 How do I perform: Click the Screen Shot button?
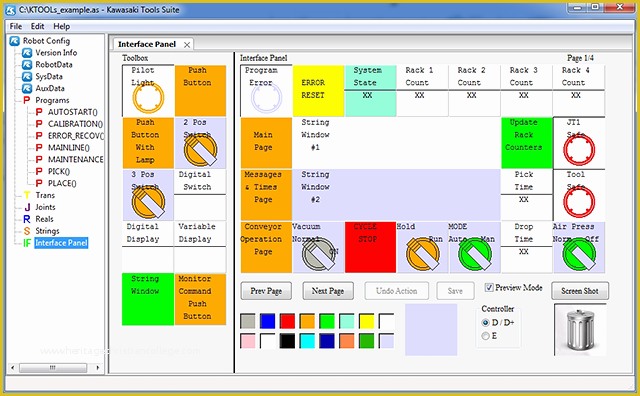(580, 291)
